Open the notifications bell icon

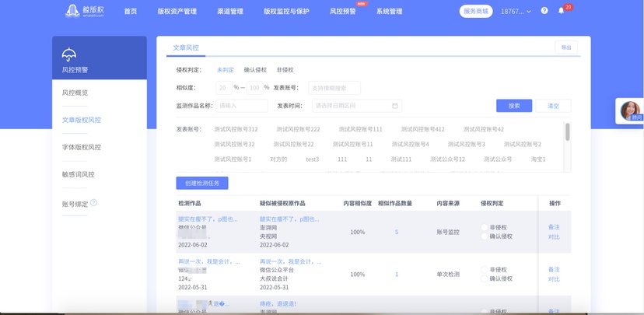(561, 11)
